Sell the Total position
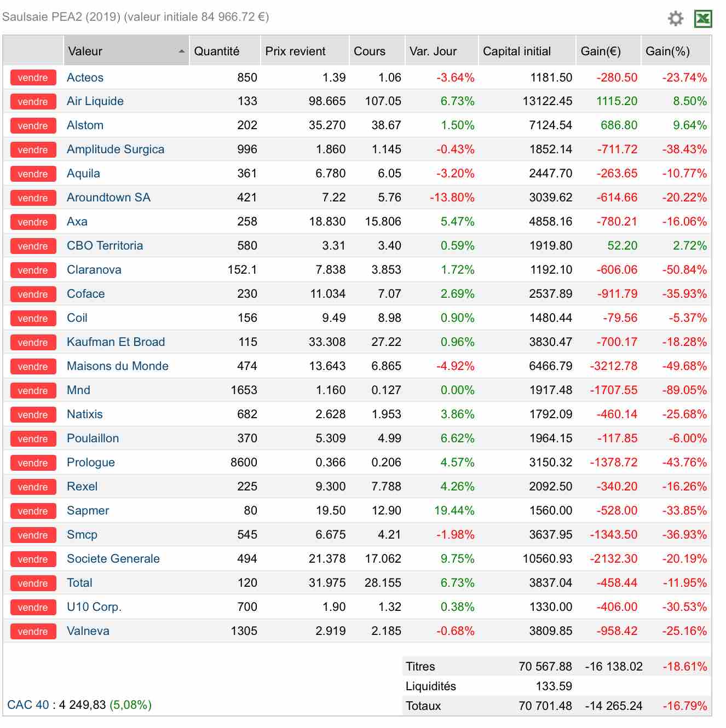 [x=33, y=583]
